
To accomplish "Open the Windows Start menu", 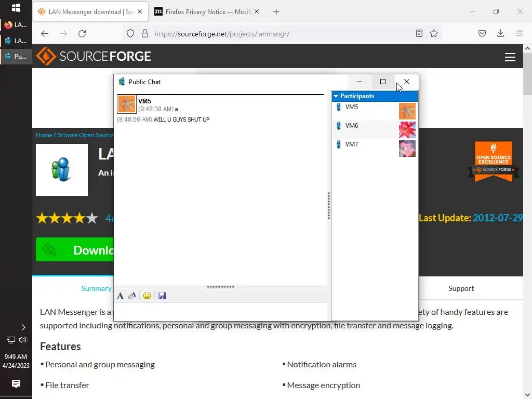I will (x=16, y=8).
